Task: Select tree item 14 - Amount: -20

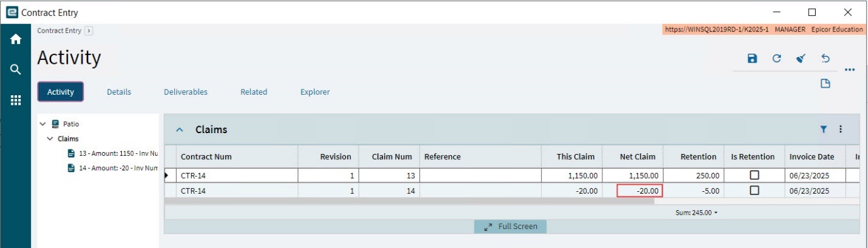Action: click(113, 168)
